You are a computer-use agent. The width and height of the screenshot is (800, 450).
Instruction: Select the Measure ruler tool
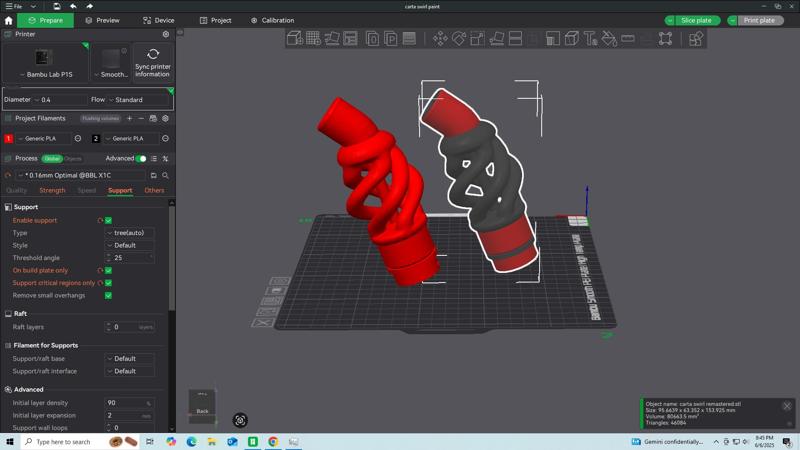628,38
